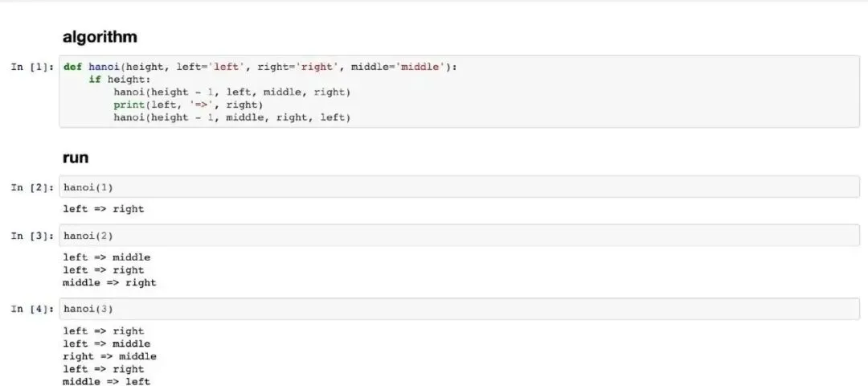Click 'left => middle' first output of hanoi(2)

(x=106, y=257)
